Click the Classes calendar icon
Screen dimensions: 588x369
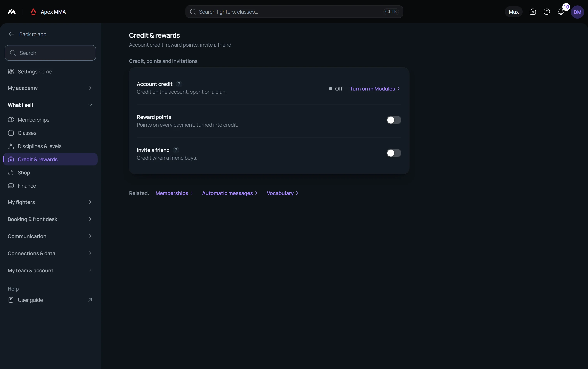coord(11,133)
